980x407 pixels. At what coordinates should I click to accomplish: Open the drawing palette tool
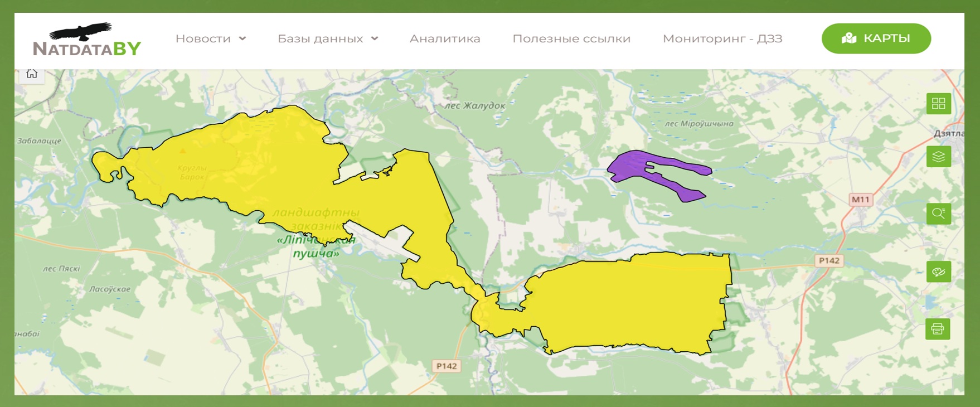[x=938, y=272]
